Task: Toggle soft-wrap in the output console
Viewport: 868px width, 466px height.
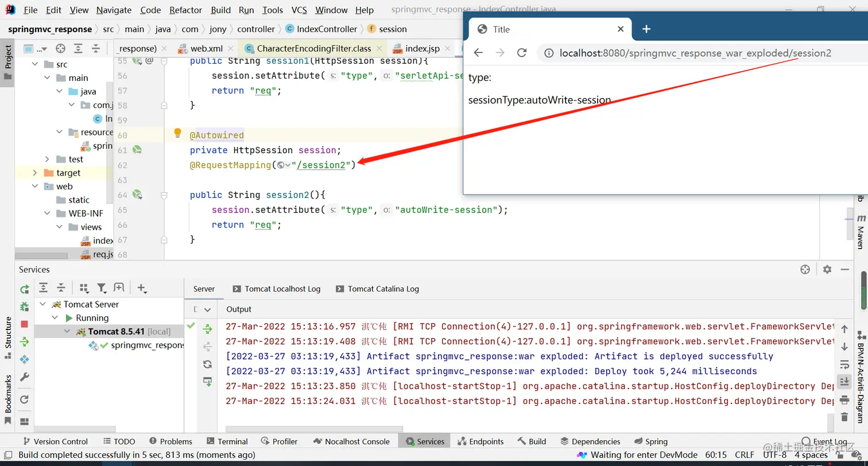Action: point(844,364)
